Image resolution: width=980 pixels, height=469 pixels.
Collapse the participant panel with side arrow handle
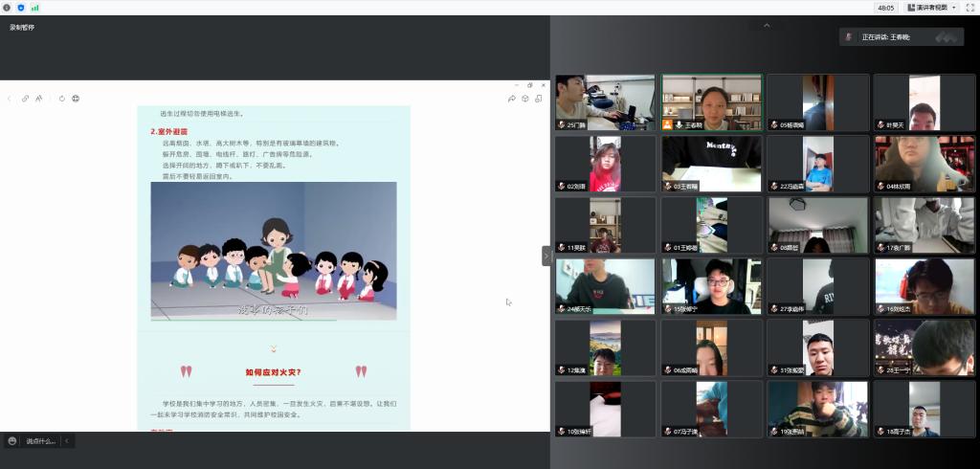point(546,256)
